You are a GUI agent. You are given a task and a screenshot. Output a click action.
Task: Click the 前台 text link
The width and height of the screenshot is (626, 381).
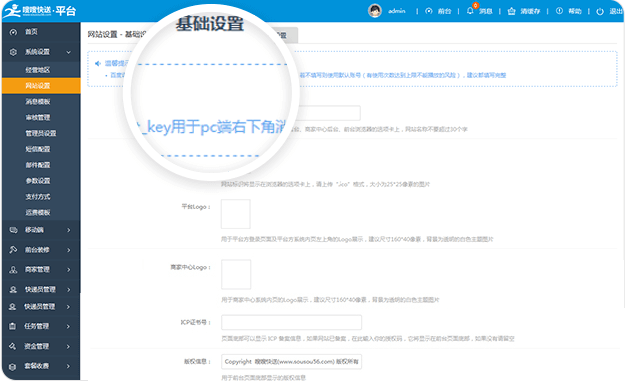tap(444, 11)
